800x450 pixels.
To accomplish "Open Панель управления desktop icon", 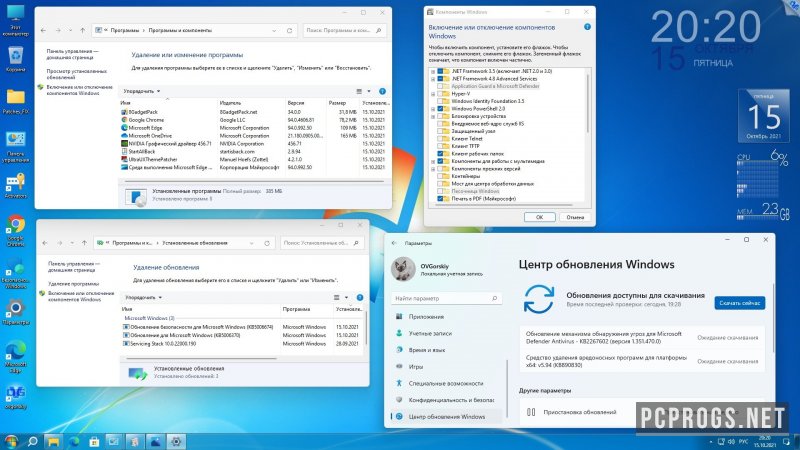I will (x=15, y=146).
